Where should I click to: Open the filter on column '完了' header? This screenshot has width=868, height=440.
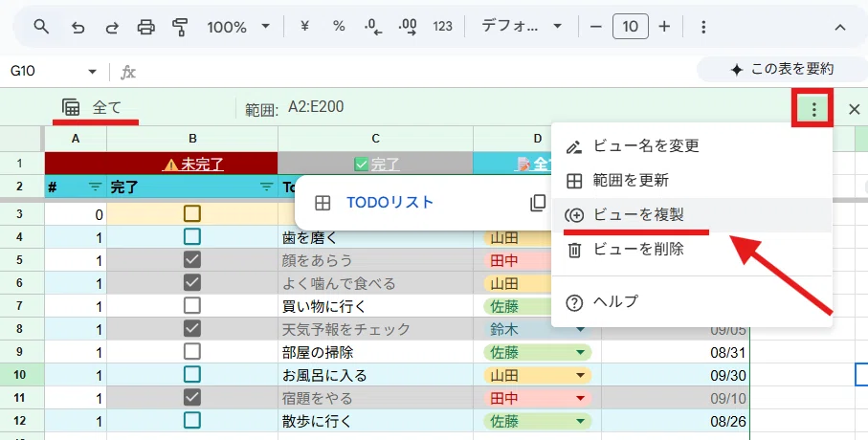coord(267,187)
